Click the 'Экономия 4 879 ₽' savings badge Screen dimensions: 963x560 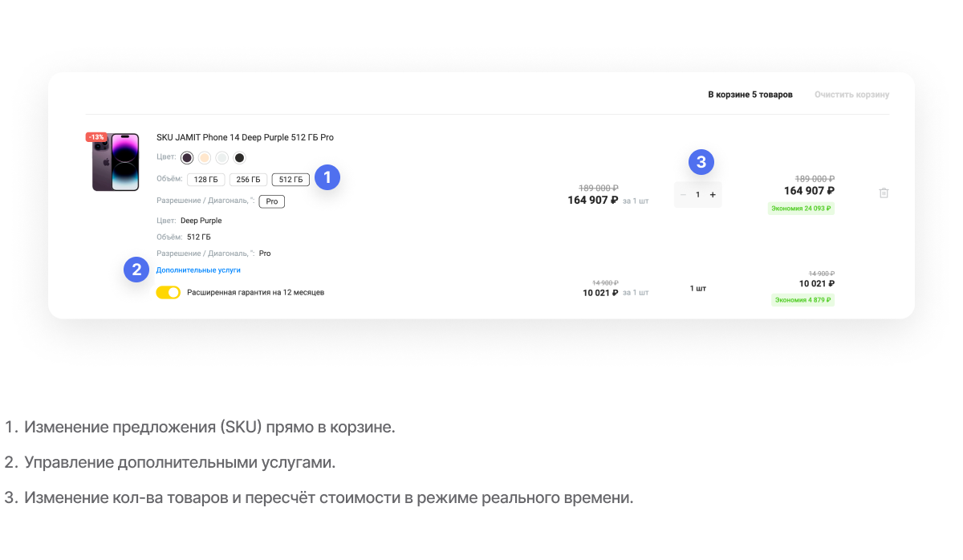802,300
